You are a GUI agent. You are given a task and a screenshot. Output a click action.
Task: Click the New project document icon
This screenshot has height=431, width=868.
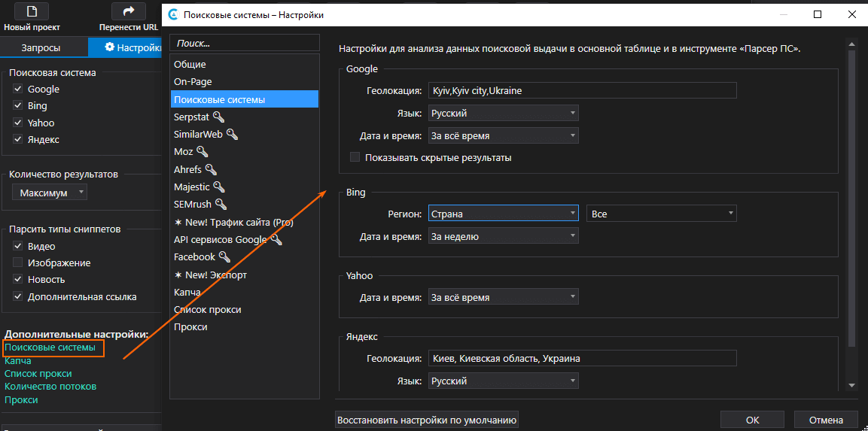[31, 11]
